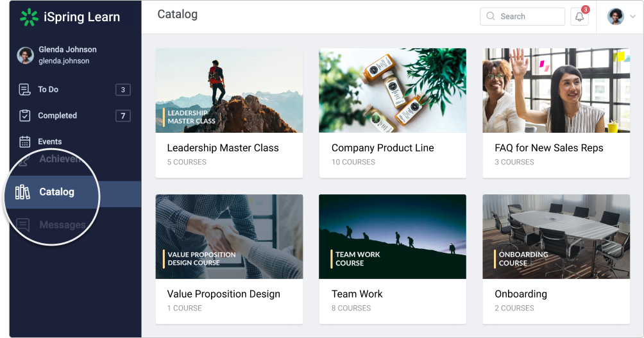Click the Search input field

(529, 17)
